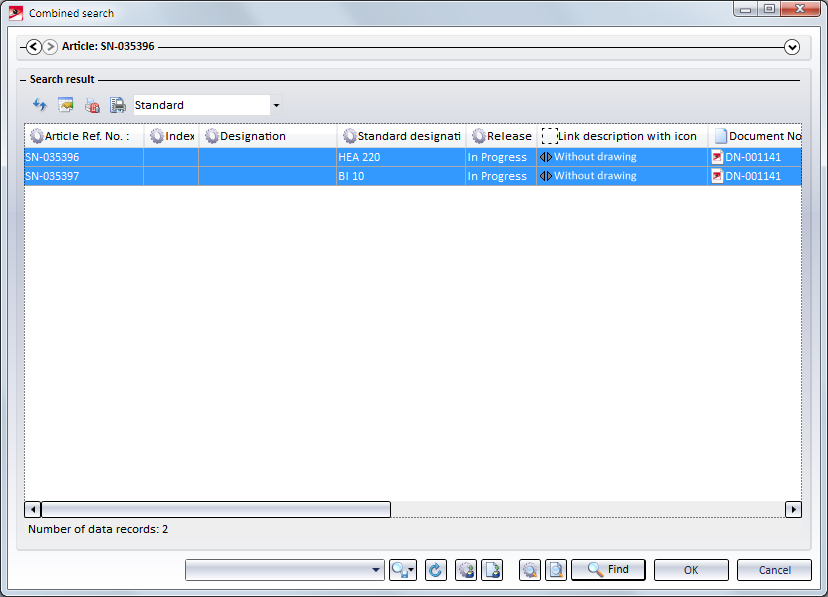Viewport: 828px width, 597px height.
Task: Click the gear icon in Article Ref header
Action: pyautogui.click(x=36, y=136)
